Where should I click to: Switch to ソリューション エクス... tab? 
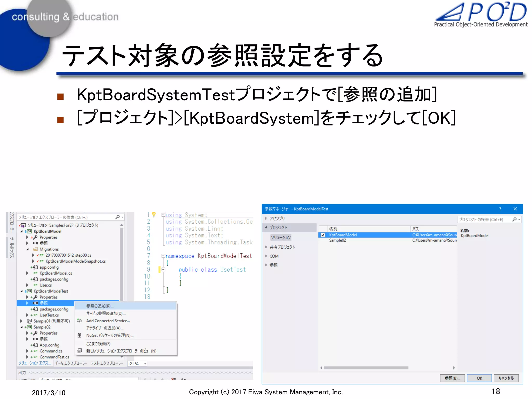(x=35, y=363)
